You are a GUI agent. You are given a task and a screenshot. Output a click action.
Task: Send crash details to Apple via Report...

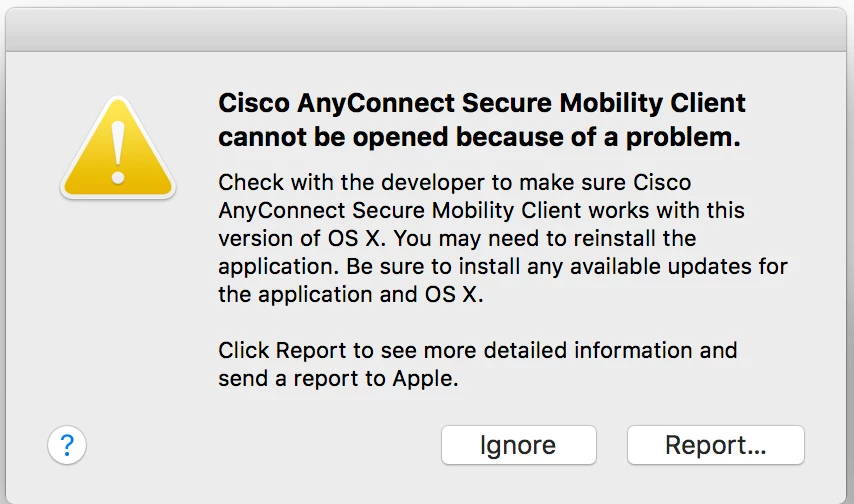(x=716, y=445)
